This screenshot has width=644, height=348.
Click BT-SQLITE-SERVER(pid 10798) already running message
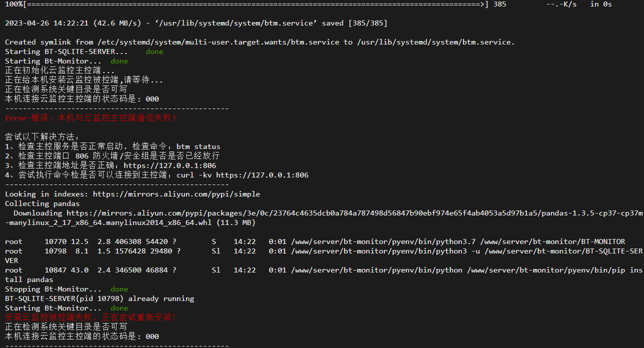click(x=99, y=298)
